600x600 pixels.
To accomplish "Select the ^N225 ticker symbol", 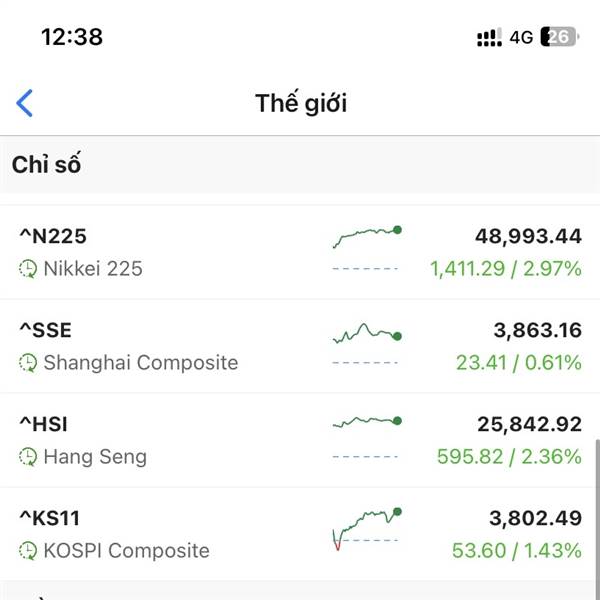I will pyautogui.click(x=53, y=236).
